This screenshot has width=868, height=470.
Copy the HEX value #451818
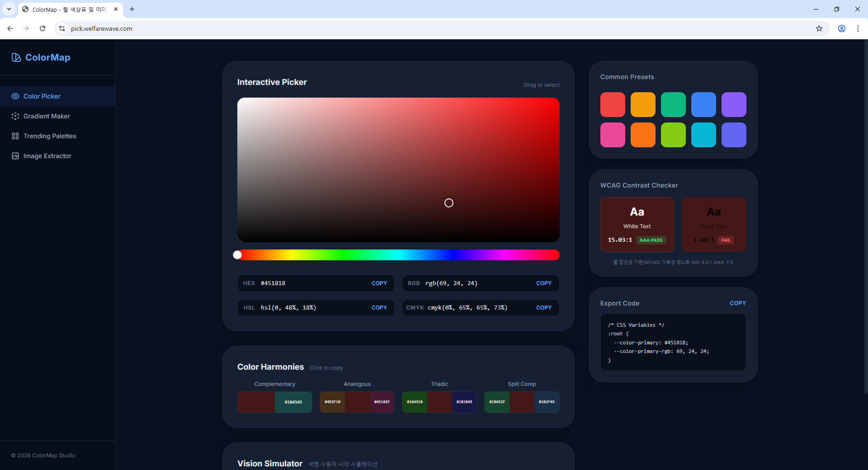(379, 283)
